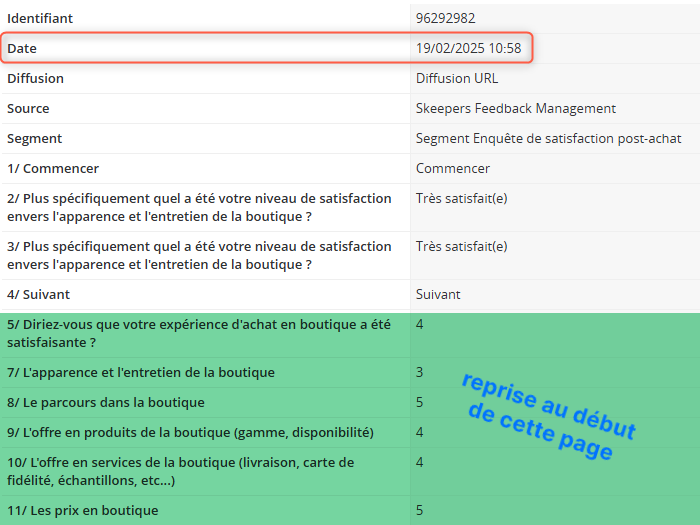Click 7/ L'apparence et l'entretien label
This screenshot has height=525, width=700.
coord(141,372)
